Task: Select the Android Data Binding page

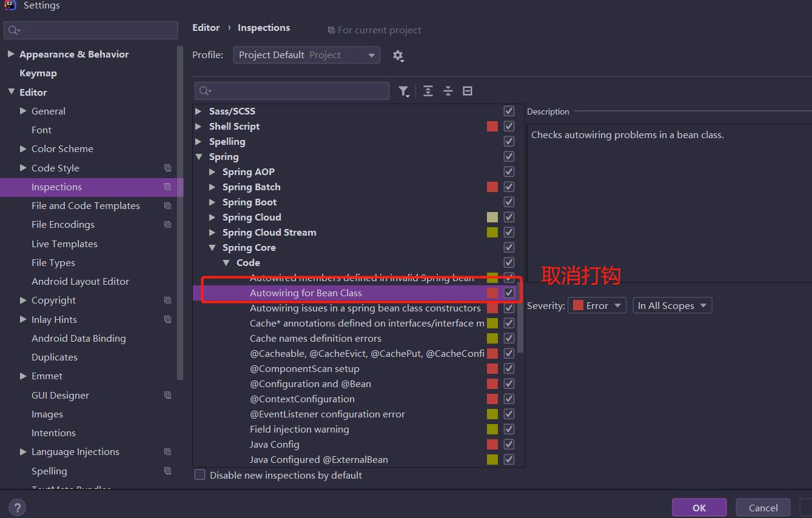Action: click(79, 338)
